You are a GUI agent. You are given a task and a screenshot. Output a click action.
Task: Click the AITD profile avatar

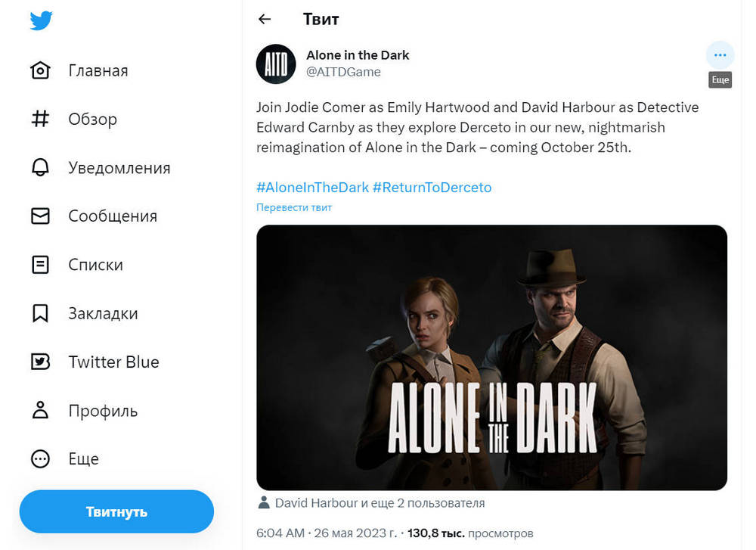click(x=275, y=64)
